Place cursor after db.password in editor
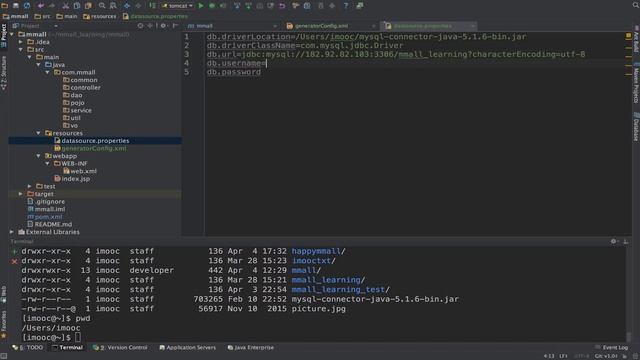 click(261, 72)
